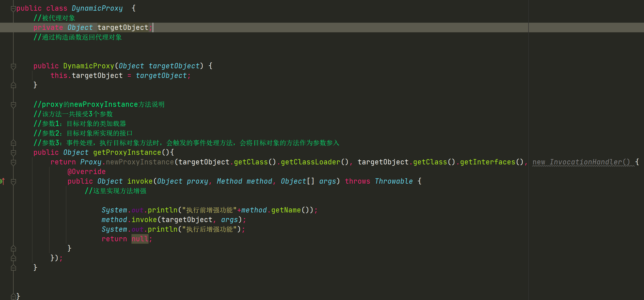The height and width of the screenshot is (300, 644).
Task: Click the @Override annotation
Action: [x=86, y=172]
